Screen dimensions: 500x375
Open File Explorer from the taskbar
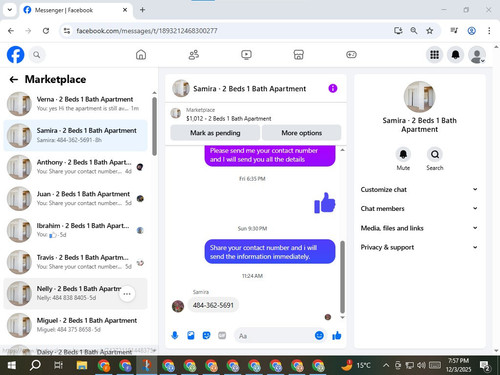tap(81, 365)
